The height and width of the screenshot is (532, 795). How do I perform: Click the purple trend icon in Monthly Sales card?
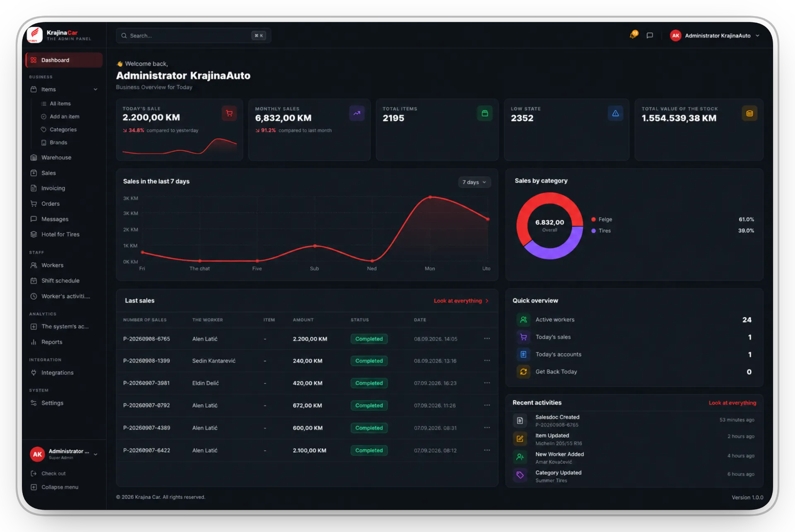(357, 113)
